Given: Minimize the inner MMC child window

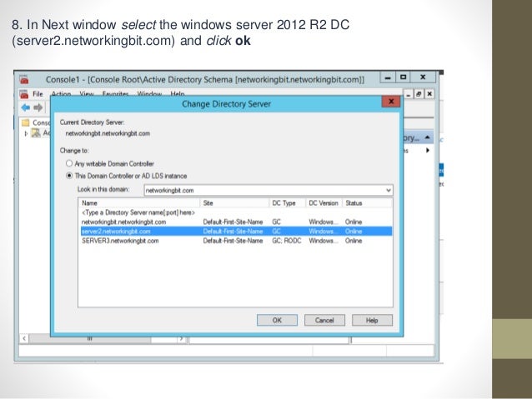Looking at the screenshot, I should (409, 95).
